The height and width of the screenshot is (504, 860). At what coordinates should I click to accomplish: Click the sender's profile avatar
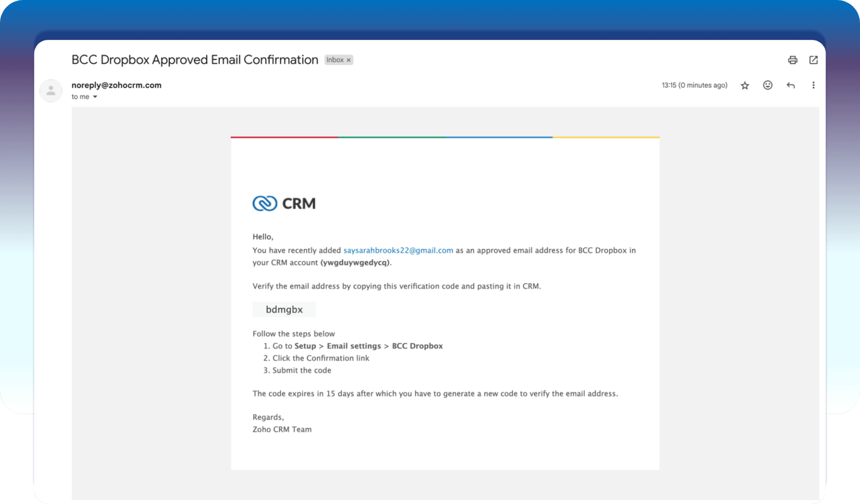point(51,91)
